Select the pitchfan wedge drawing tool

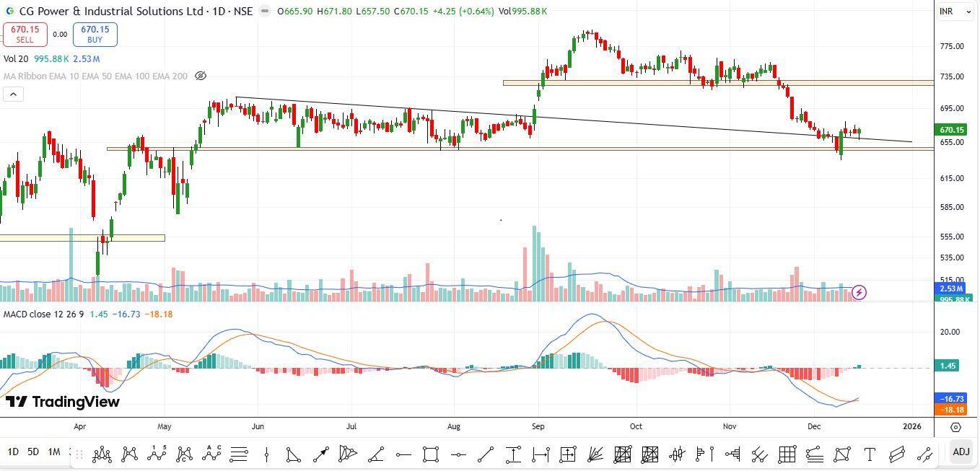click(348, 454)
